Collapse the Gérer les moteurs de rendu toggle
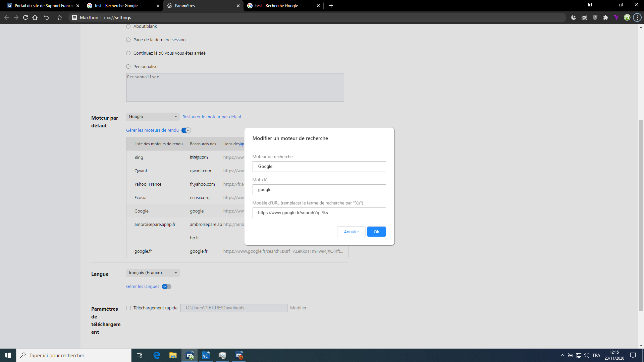 [186, 130]
